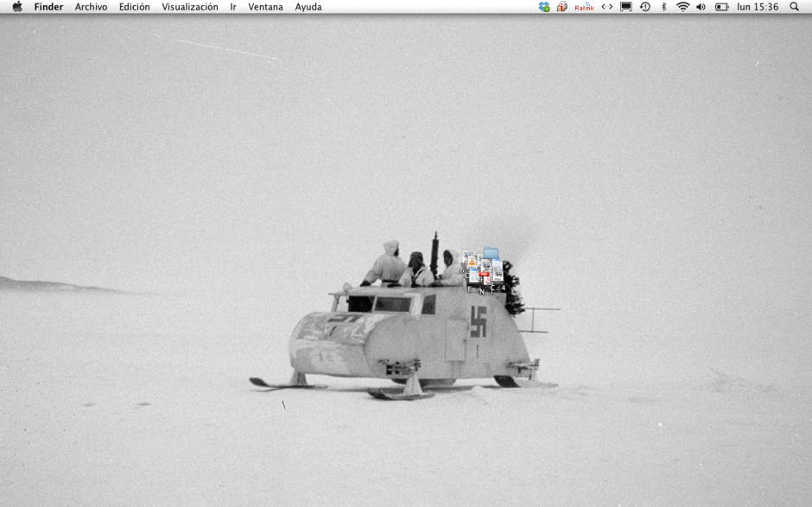Open the Ayuda menu
Image resolution: width=812 pixels, height=507 pixels.
pos(308,7)
